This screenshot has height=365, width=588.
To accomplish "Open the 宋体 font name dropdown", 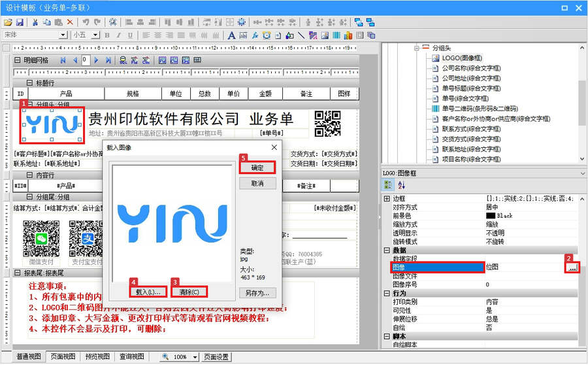I will (63, 35).
